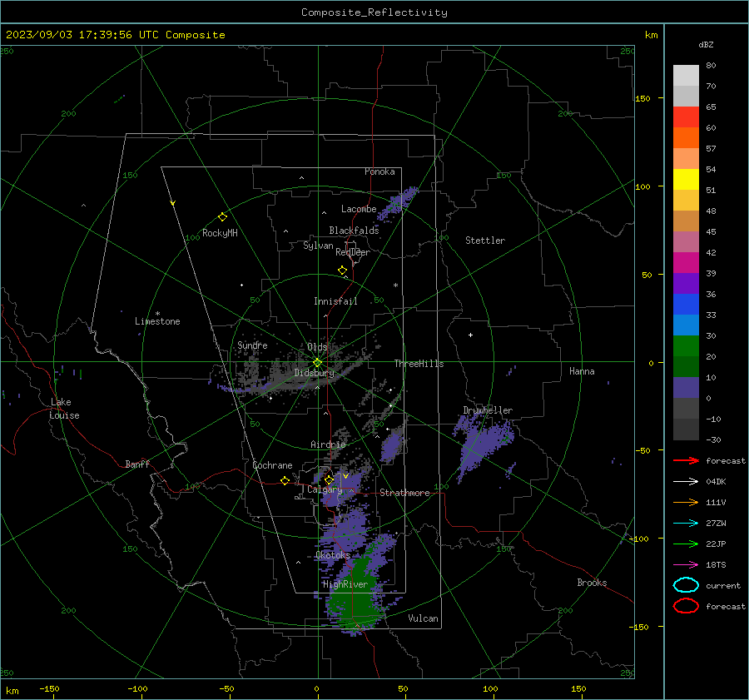Pick the cyan 27ZW arrow icon
This screenshot has height=700, width=749.
pos(686,524)
